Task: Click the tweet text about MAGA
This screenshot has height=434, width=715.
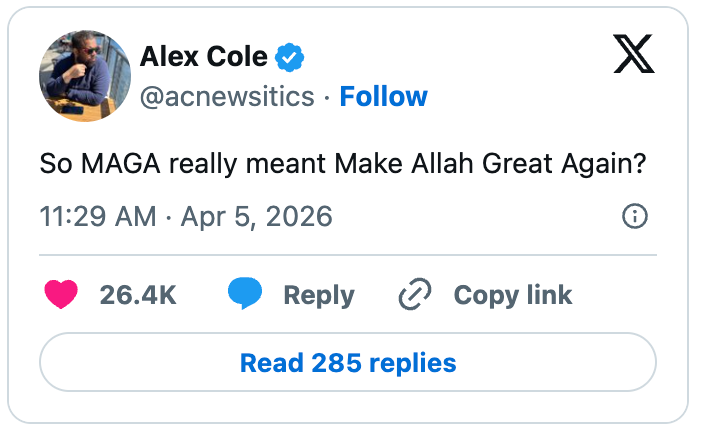Action: (x=342, y=164)
